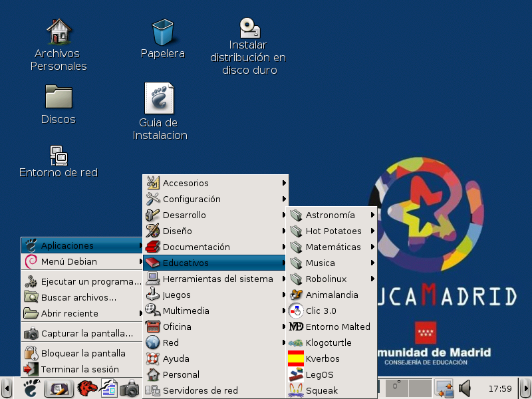Choose Buscar archivos... from menu
This screenshot has height=399, width=532.
[82, 297]
